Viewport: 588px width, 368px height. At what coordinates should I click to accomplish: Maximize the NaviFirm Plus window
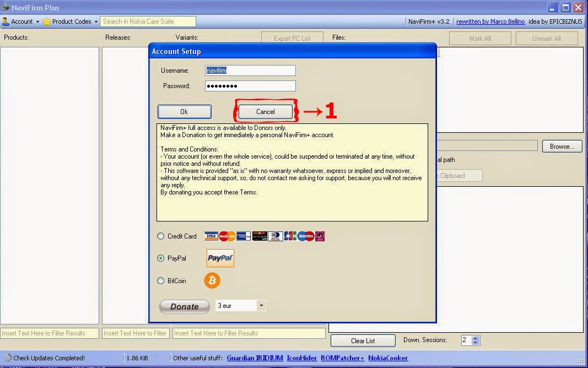point(565,7)
